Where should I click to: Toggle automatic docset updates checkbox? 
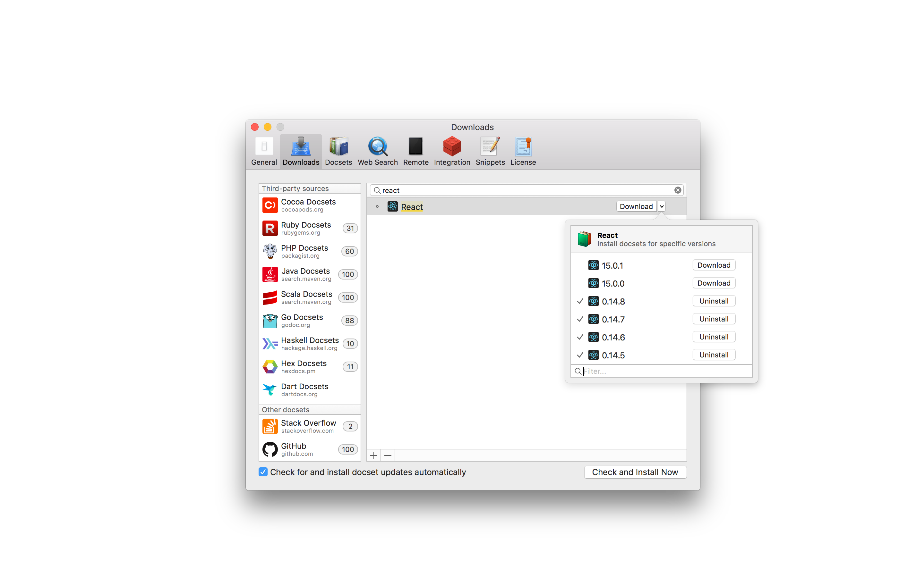point(263,472)
